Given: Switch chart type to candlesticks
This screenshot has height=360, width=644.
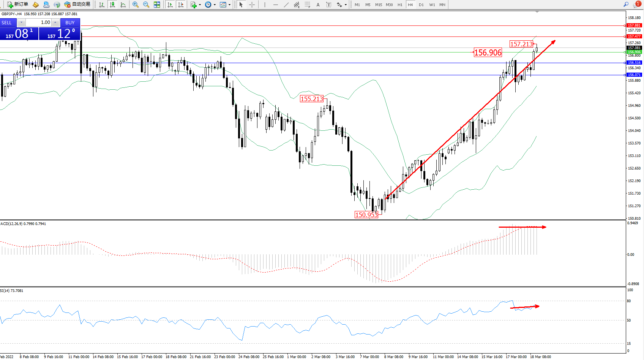Looking at the screenshot, I should [x=112, y=5].
